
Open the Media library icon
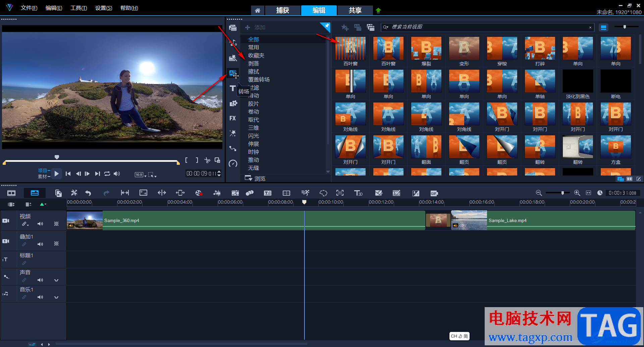pos(232,28)
